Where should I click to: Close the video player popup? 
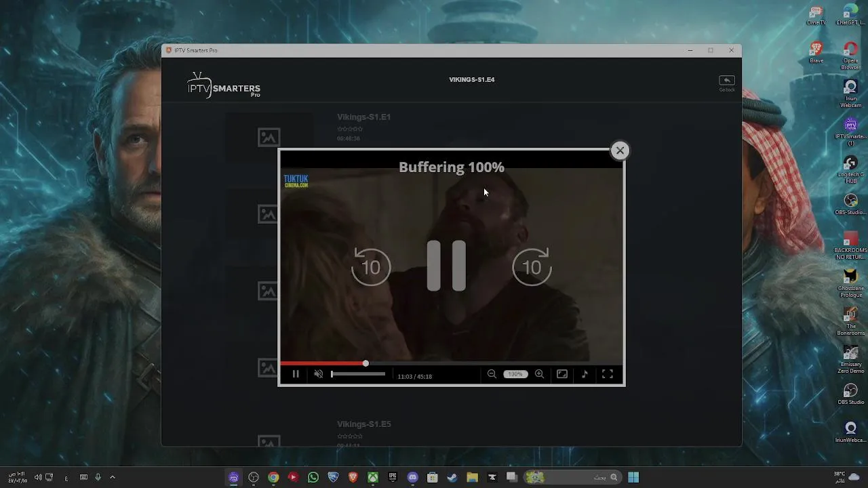click(620, 150)
